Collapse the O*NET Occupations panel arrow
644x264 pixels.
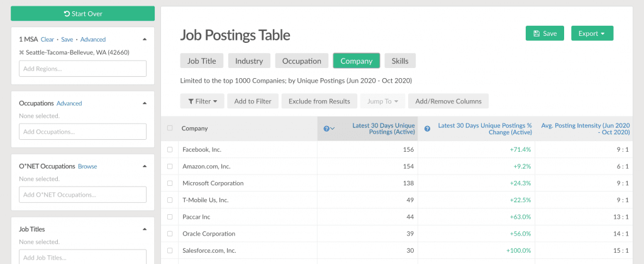[x=144, y=166]
